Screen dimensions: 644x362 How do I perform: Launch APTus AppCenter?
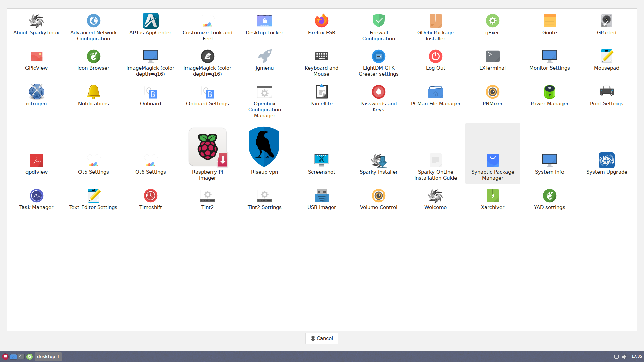point(150,24)
